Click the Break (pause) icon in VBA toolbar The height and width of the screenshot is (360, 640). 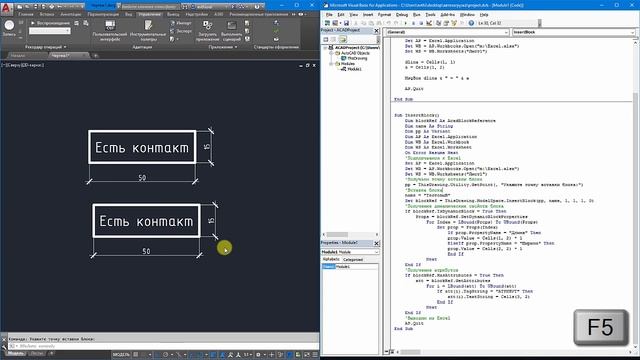pyautogui.click(x=413, y=23)
